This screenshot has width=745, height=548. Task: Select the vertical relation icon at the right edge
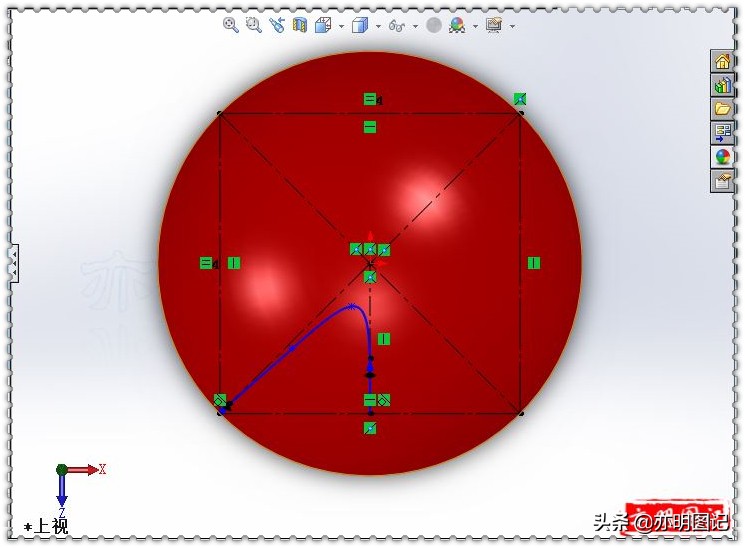[534, 263]
